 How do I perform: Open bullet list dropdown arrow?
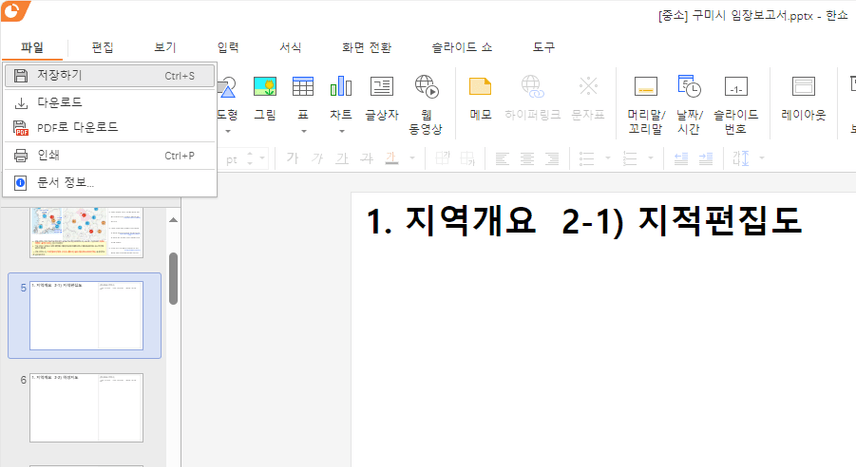608,159
